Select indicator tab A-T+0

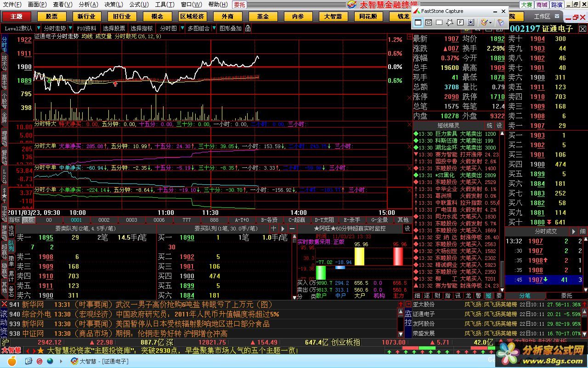click(x=242, y=220)
